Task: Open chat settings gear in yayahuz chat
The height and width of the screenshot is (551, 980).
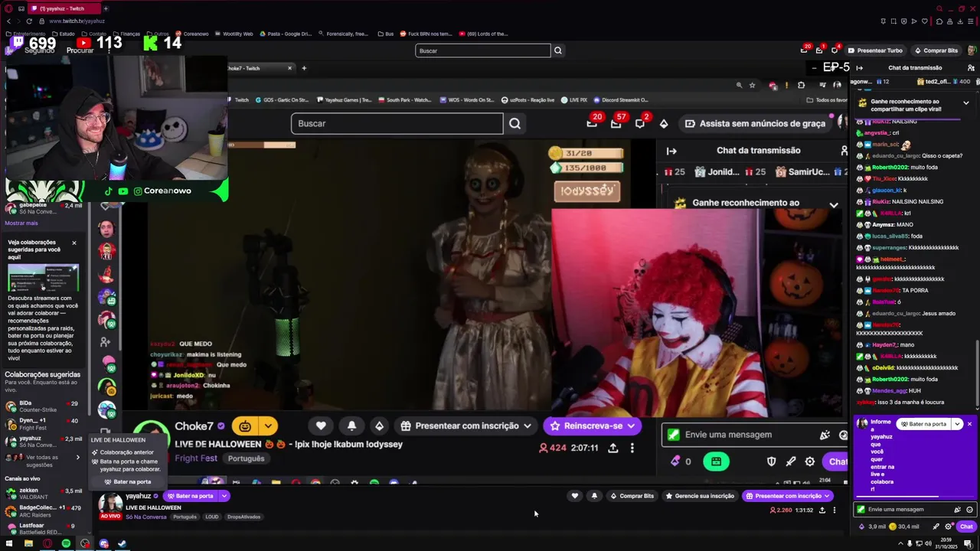Action: click(x=949, y=527)
